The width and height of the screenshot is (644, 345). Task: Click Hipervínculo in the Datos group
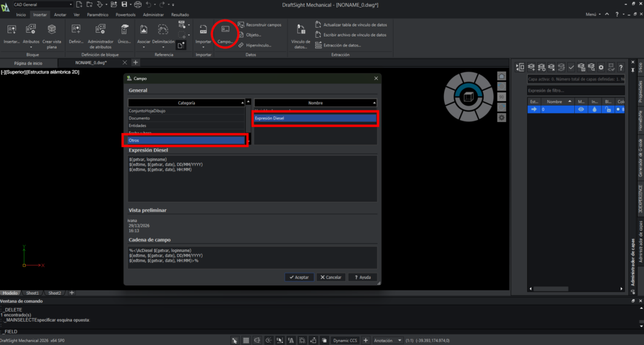(x=255, y=45)
